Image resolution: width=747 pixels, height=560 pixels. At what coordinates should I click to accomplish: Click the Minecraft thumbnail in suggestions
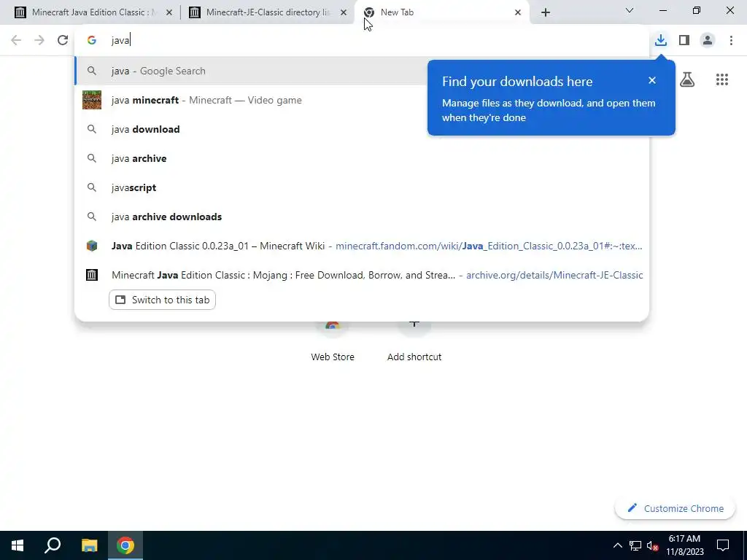coord(92,100)
